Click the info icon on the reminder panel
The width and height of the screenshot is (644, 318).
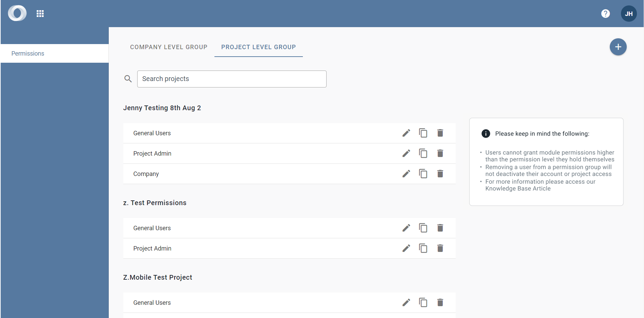pos(485,134)
